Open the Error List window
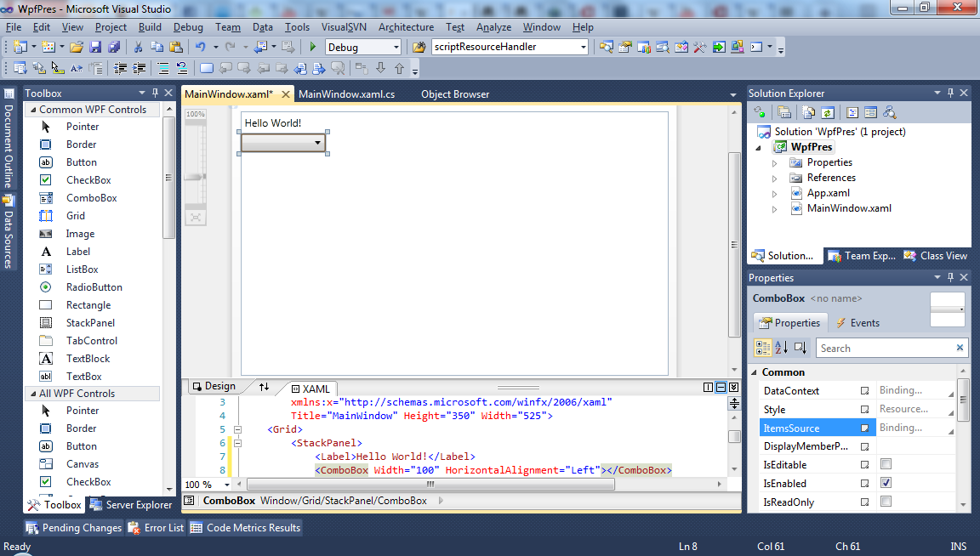 (x=156, y=528)
